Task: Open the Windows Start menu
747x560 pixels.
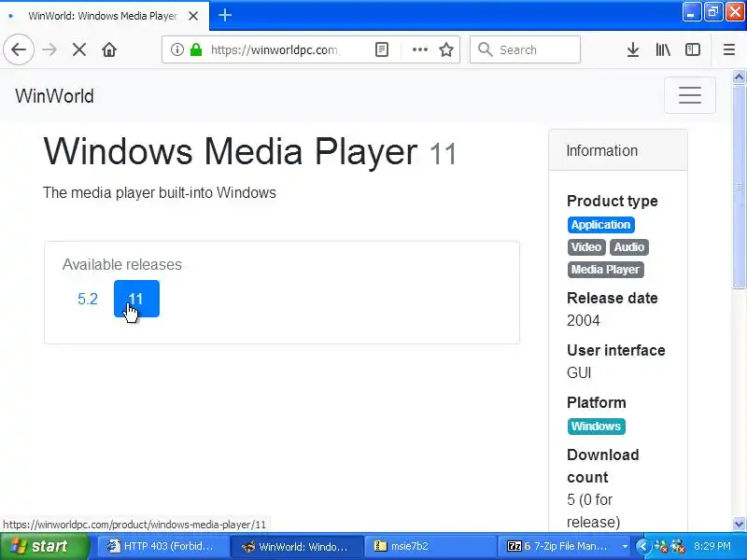Action: [45, 546]
